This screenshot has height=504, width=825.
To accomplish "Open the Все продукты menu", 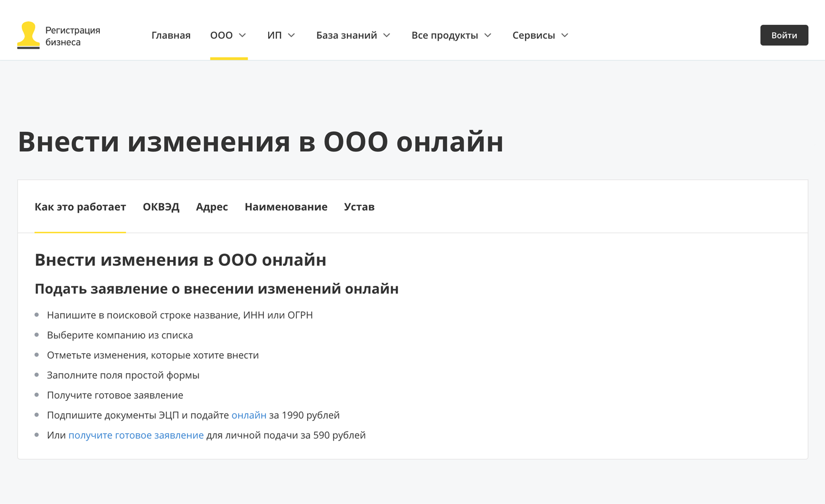I will pos(445,35).
